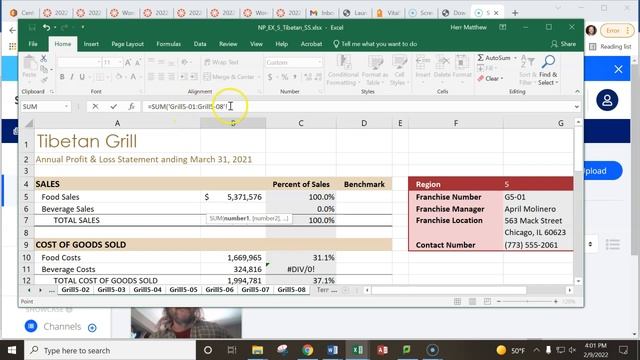
Task: Click the Italic button in Font group
Action: [72, 77]
